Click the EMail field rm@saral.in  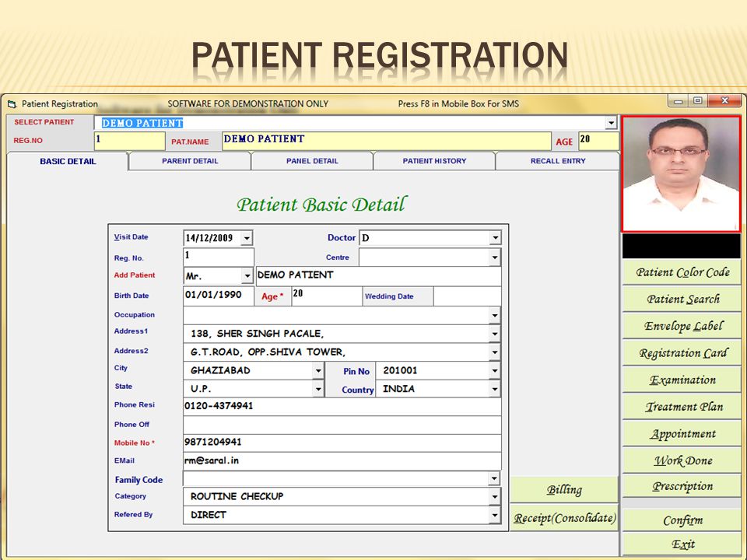click(x=342, y=461)
